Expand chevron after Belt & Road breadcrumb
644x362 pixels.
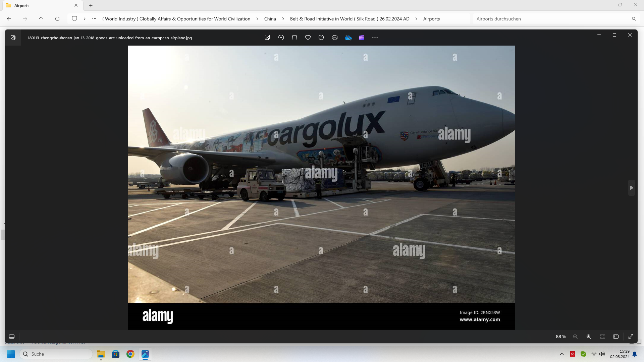tap(416, 19)
